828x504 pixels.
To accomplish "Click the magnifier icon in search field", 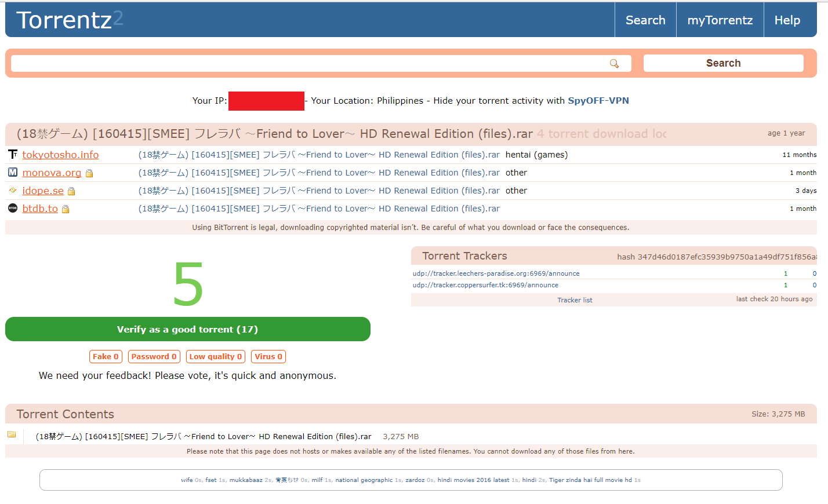I will [x=614, y=64].
